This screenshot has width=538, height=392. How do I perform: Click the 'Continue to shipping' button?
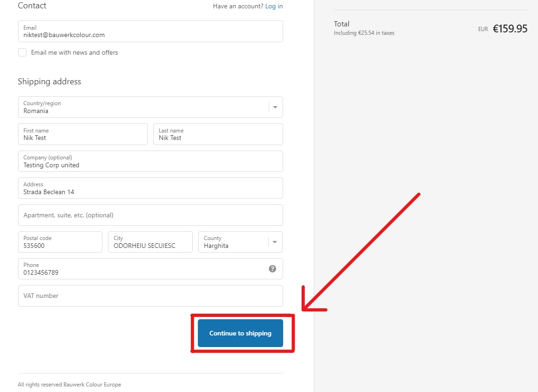pos(240,333)
